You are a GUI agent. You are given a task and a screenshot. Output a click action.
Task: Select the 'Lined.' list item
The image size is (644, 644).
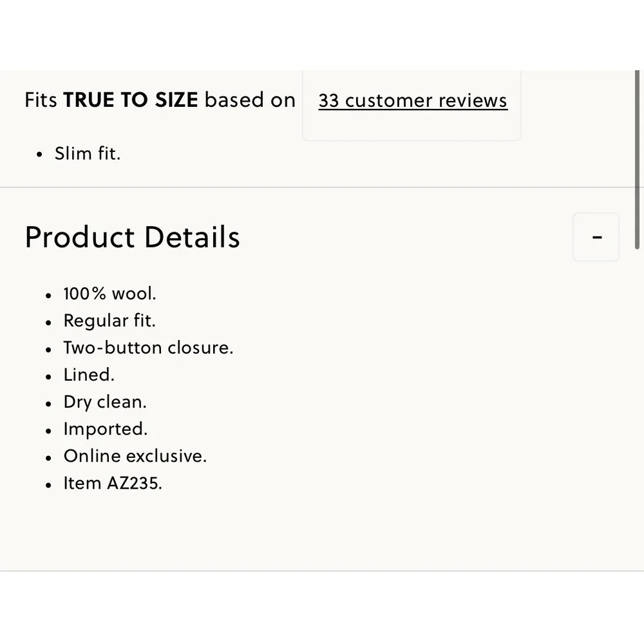89,375
